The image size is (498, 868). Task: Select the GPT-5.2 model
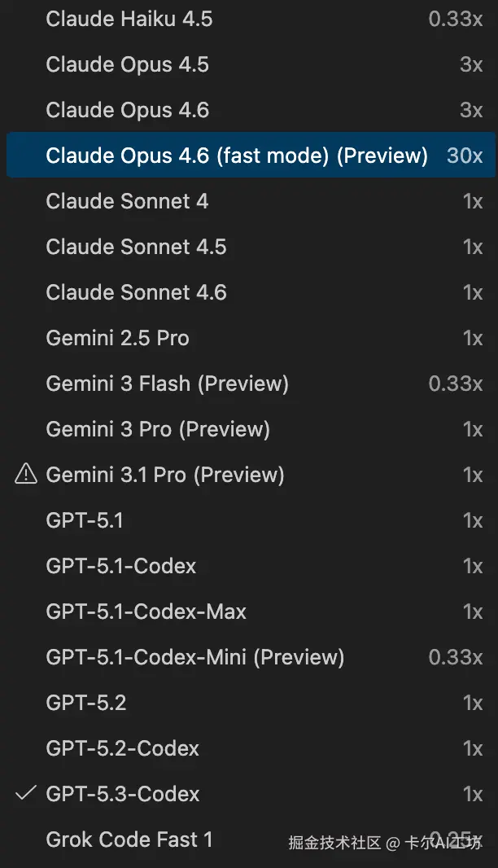86,703
